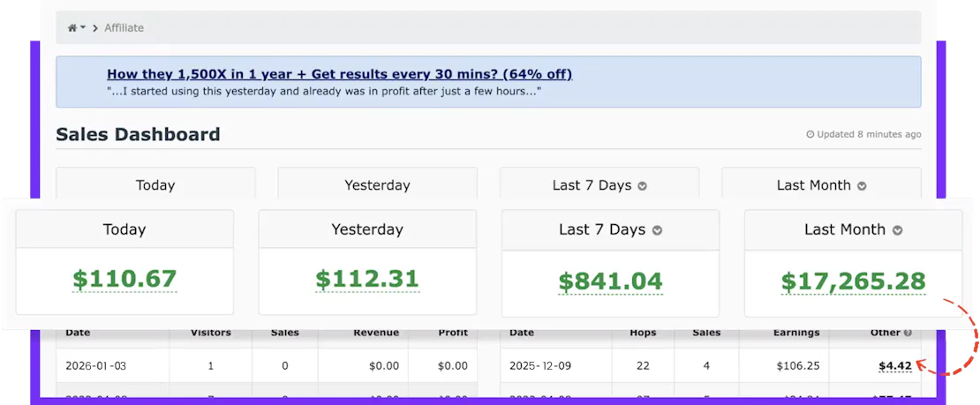
Task: Expand the Last Month chevron in the enlarged card
Action: coord(897,230)
